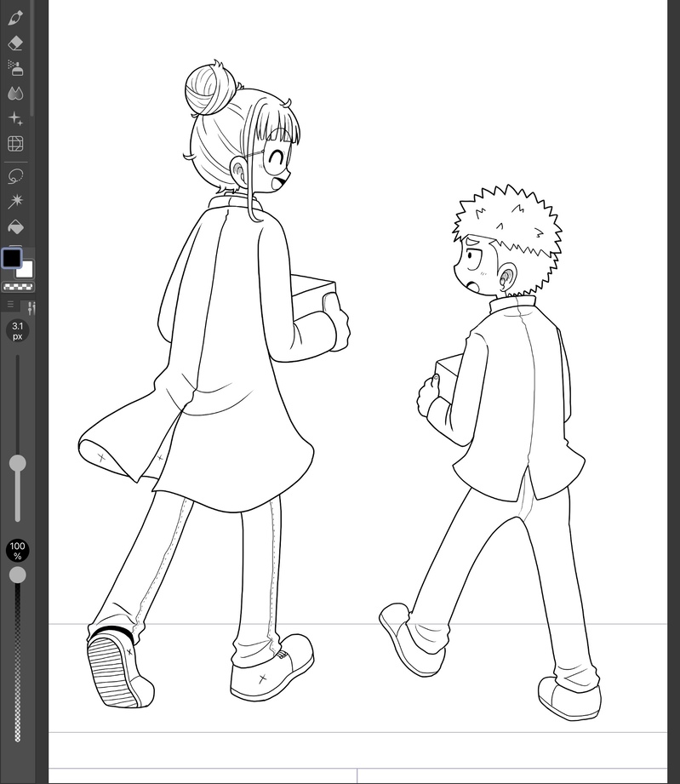Viewport: 680px width, 784px height.
Task: Select the transparent color swatch
Action: point(18,287)
